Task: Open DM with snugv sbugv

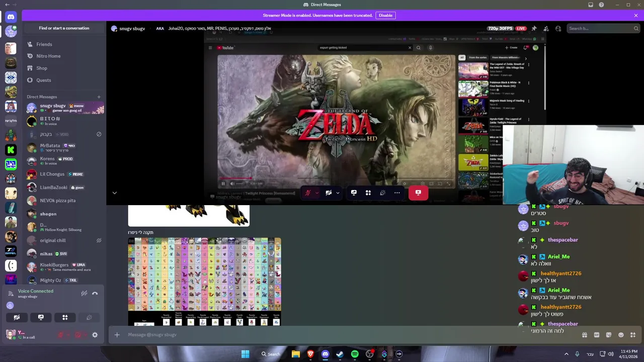Action: (x=64, y=108)
